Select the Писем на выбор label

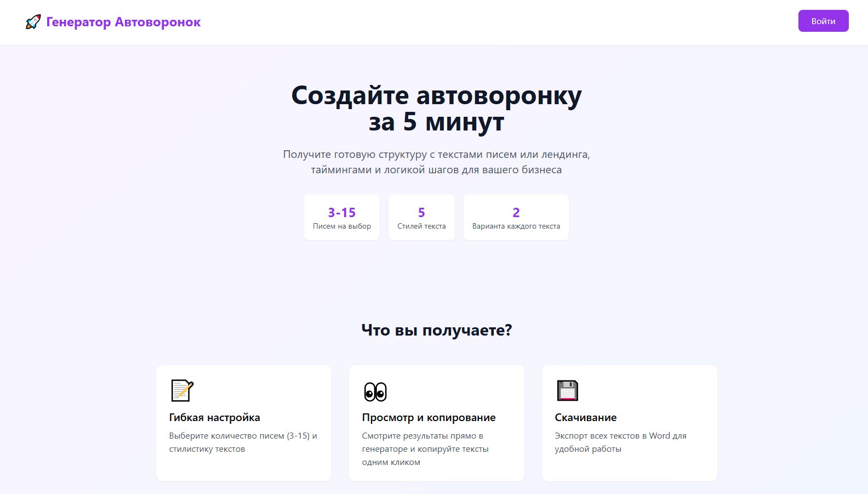pos(341,226)
